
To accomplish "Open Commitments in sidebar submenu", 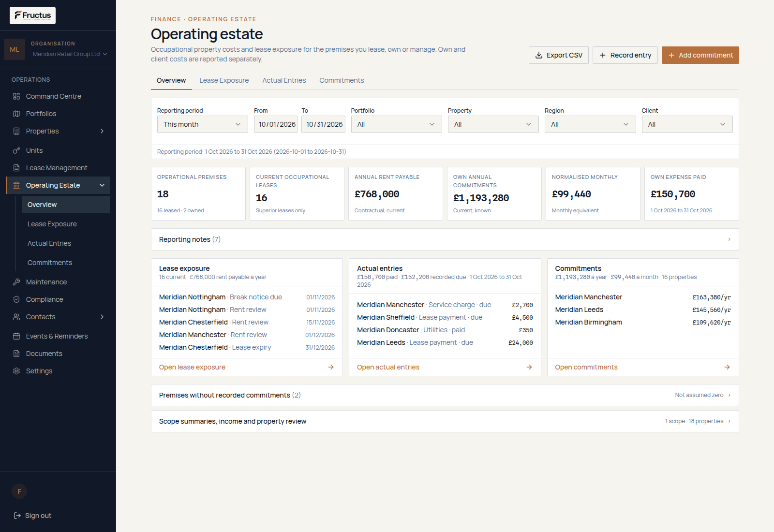I will pos(66,263).
